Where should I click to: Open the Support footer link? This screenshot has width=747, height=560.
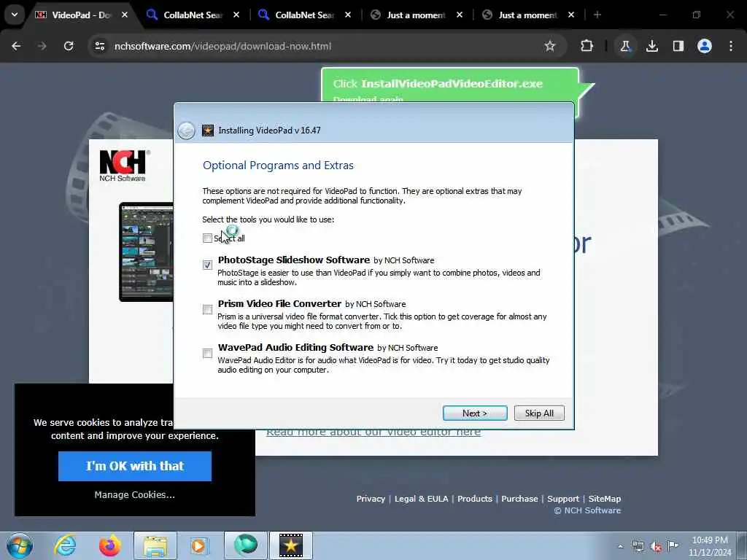coord(563,499)
